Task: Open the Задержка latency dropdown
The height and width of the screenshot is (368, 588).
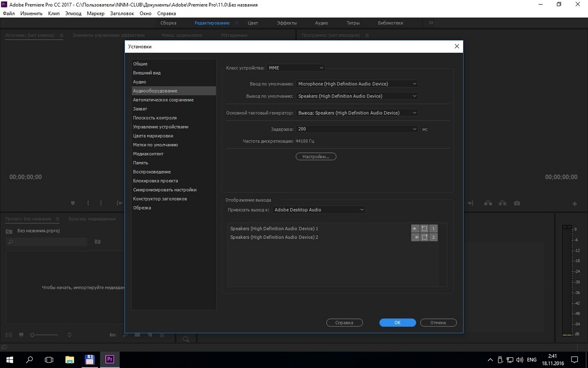Action: coord(357,129)
